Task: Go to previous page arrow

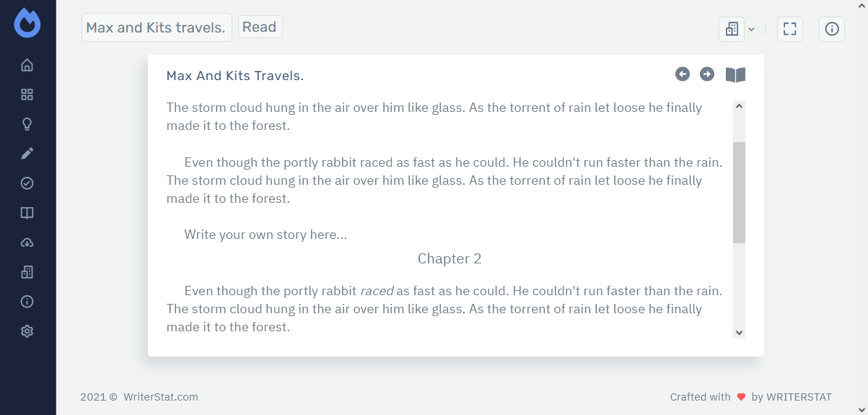Action: pyautogui.click(x=683, y=74)
